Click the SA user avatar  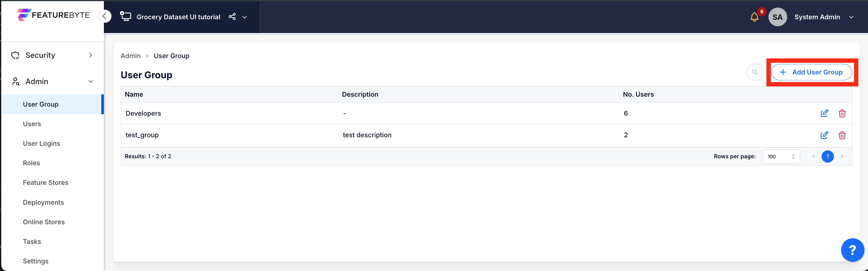pos(777,17)
